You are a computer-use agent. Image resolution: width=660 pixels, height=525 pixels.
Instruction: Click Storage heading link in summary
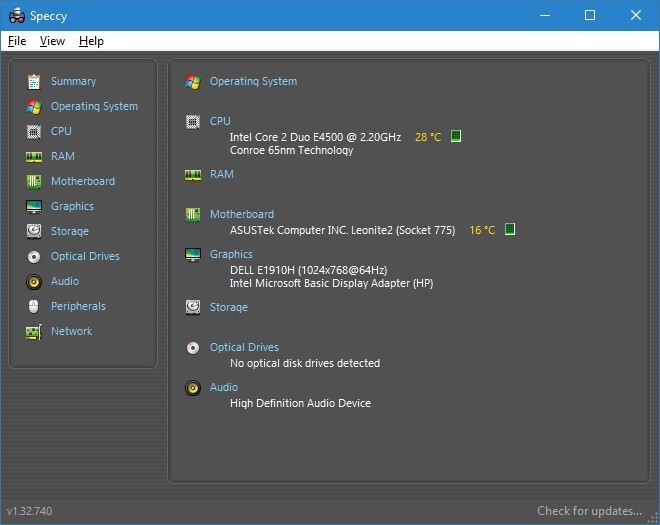229,307
